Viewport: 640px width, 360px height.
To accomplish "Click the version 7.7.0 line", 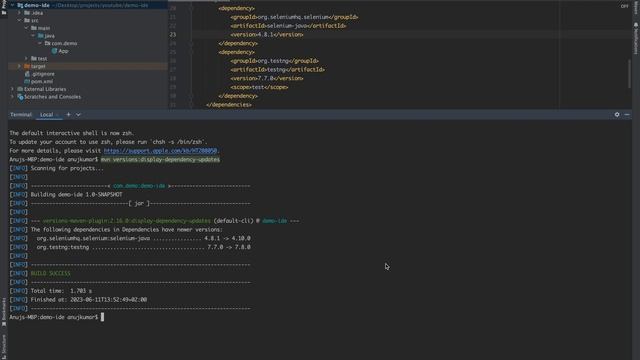I will [x=267, y=78].
